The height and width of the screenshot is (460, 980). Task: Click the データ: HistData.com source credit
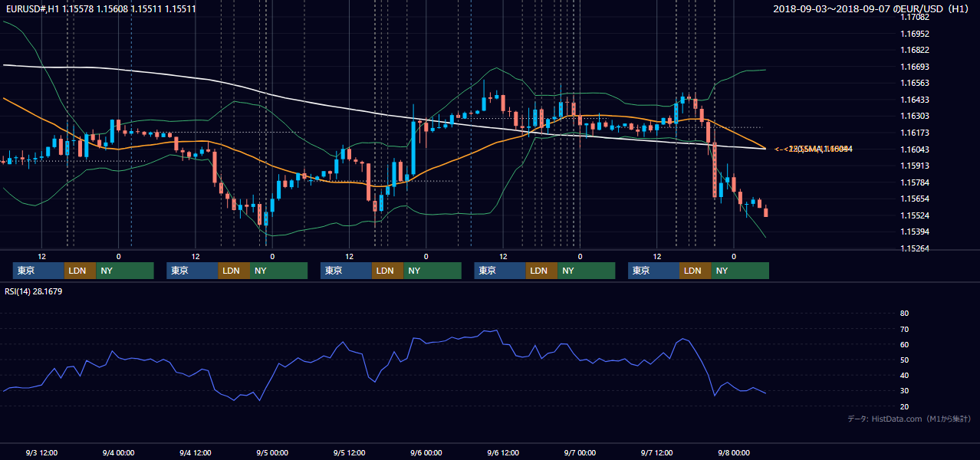[909, 419]
